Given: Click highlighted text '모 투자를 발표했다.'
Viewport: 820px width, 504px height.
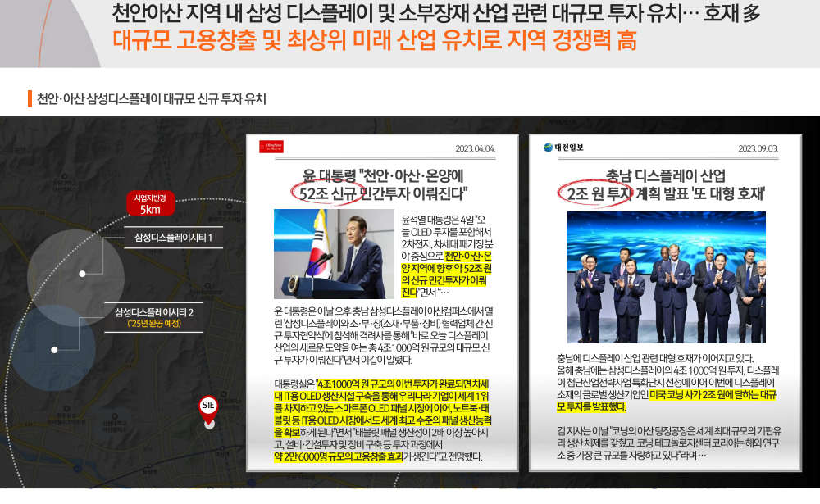Looking at the screenshot, I should 591,406.
